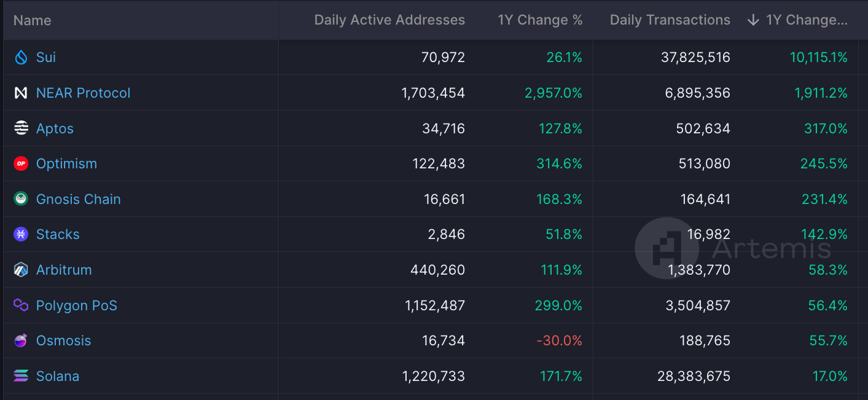Viewport: 868px width, 400px height.
Task: Click the Polygon PoS logo icon
Action: [x=21, y=305]
